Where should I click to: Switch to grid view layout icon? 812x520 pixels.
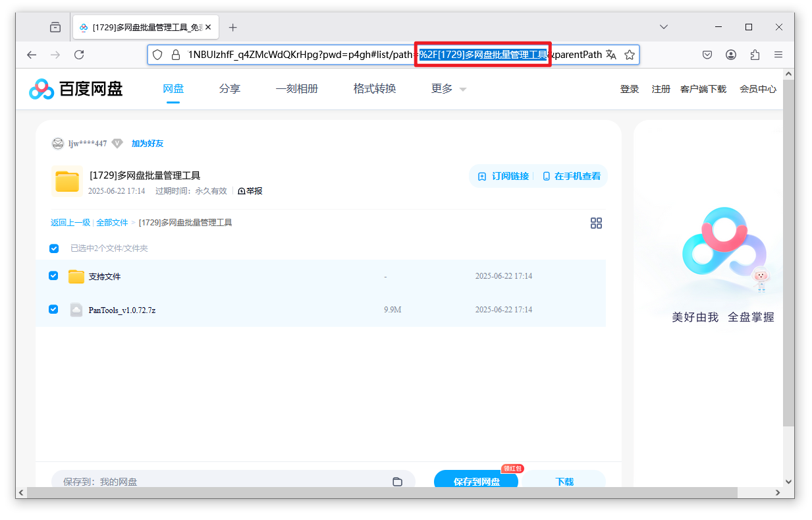[x=596, y=223]
